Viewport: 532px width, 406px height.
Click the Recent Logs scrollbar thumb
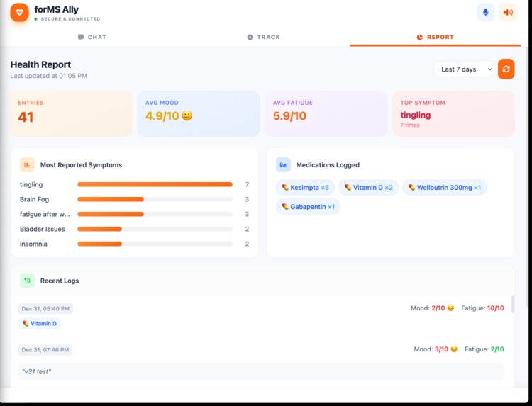point(513,304)
